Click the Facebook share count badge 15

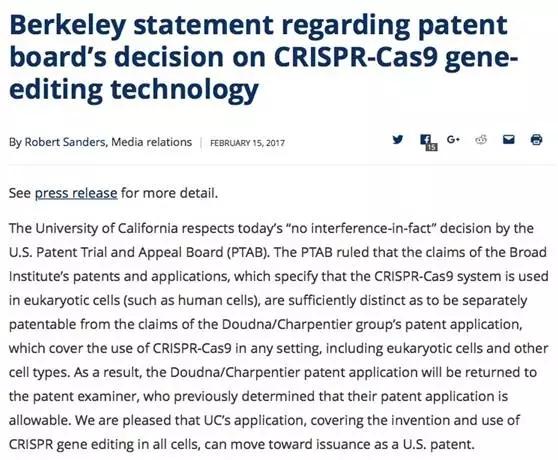click(431, 147)
